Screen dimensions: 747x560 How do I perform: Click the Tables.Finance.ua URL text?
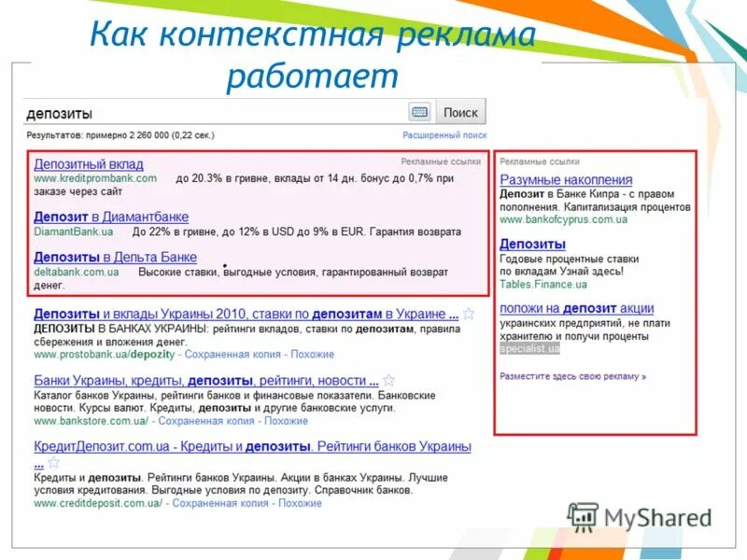pyautogui.click(x=543, y=285)
